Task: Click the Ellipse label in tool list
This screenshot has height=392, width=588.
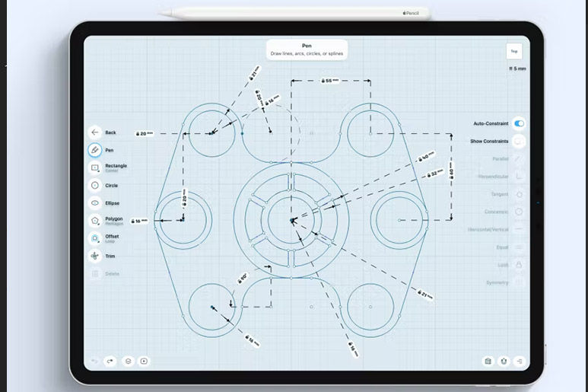Action: pos(112,203)
